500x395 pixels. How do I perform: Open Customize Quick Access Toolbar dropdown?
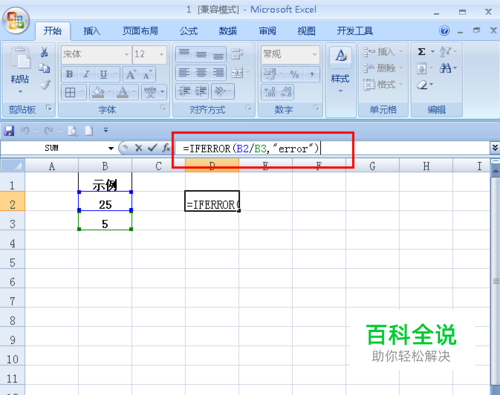point(106,130)
